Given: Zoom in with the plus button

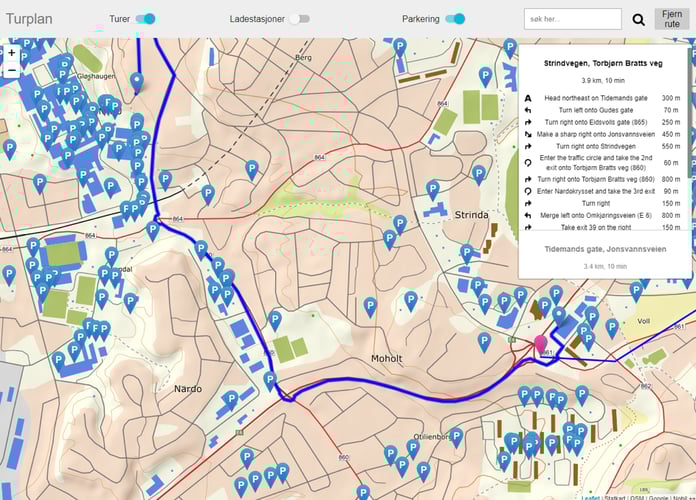Looking at the screenshot, I should click(x=12, y=52).
